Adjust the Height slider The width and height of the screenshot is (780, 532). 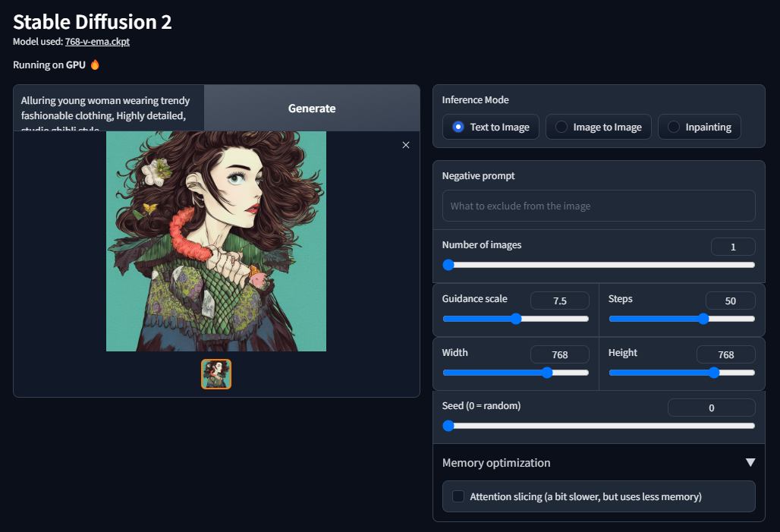point(713,373)
